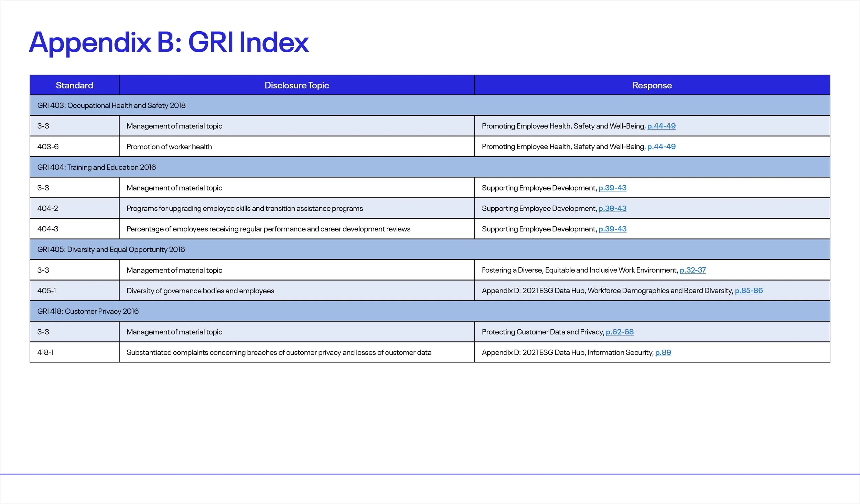Screen dimensions: 860x504
Task: Open the p.39-43 link for performance review percentage disclosure
Action: tap(612, 229)
